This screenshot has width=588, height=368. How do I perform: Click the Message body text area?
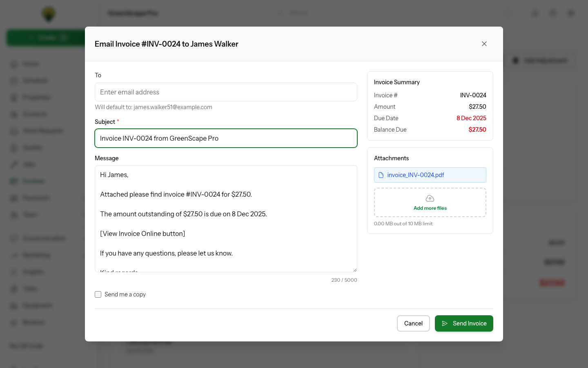226,219
